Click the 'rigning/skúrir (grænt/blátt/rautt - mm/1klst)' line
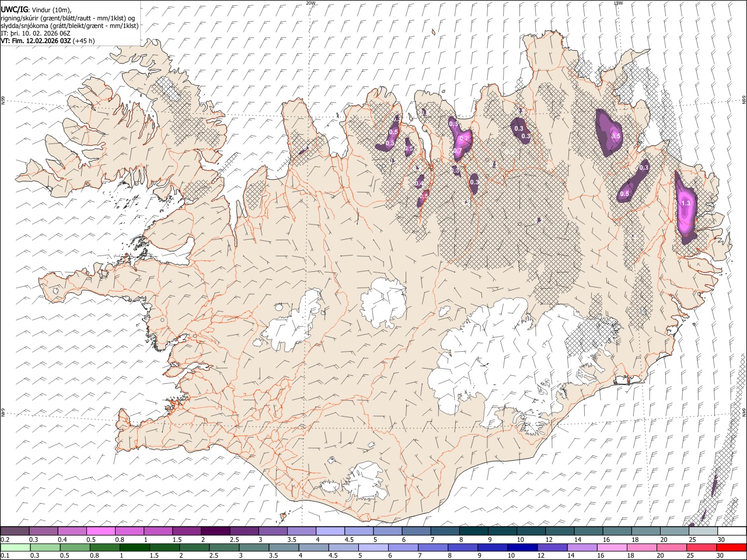 [x=67, y=17]
